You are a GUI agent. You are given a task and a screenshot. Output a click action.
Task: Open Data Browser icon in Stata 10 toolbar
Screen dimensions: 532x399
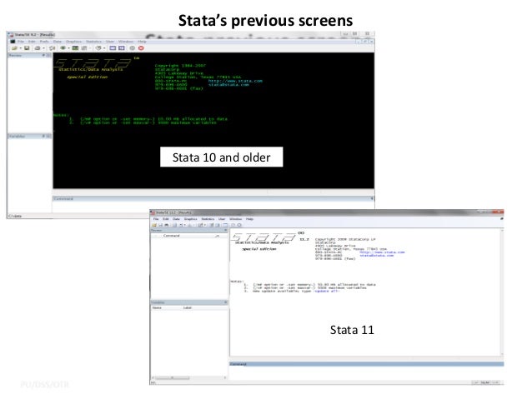click(x=121, y=48)
